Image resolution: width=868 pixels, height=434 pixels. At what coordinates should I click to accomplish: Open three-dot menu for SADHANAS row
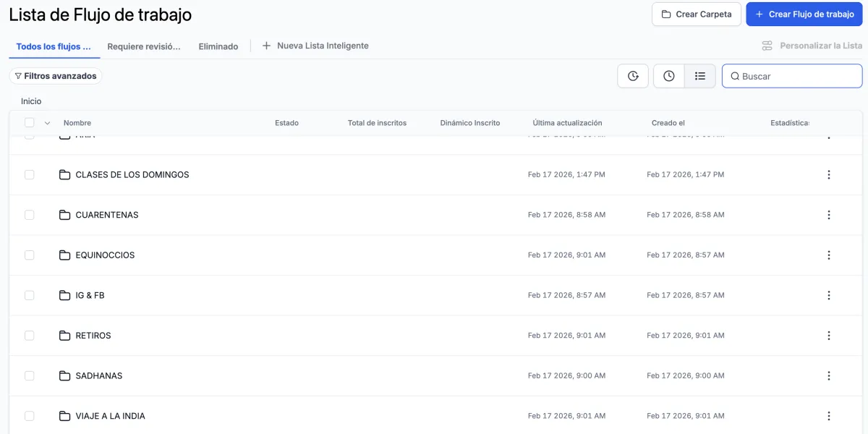click(x=829, y=376)
